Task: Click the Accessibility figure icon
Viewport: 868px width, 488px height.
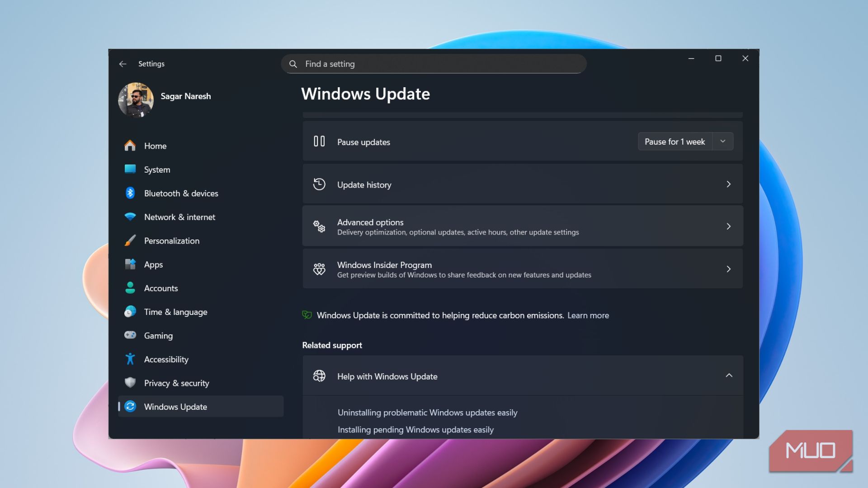Action: [130, 359]
